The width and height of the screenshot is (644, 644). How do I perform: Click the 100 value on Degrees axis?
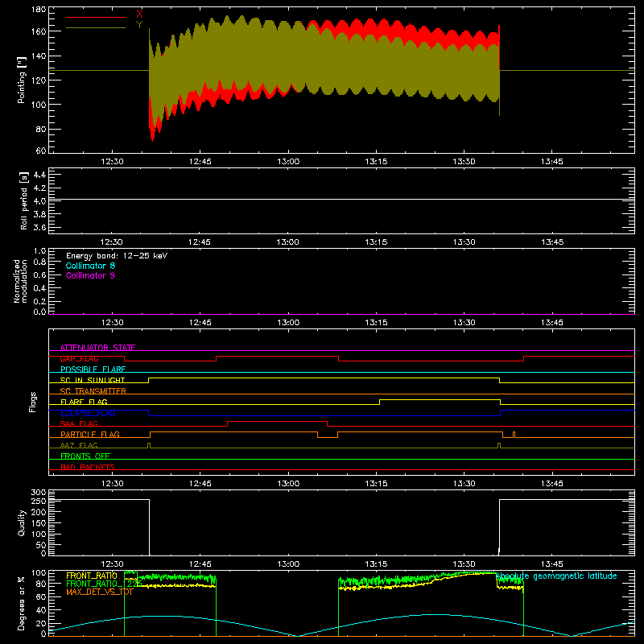[39, 572]
